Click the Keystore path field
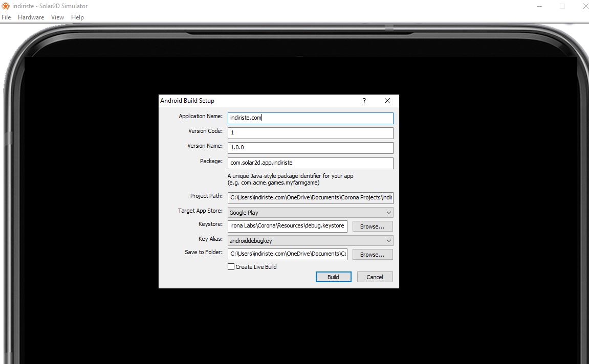 (x=288, y=226)
